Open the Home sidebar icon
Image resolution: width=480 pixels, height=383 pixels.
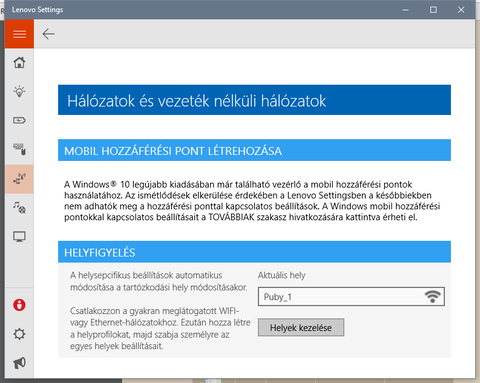pos(19,63)
